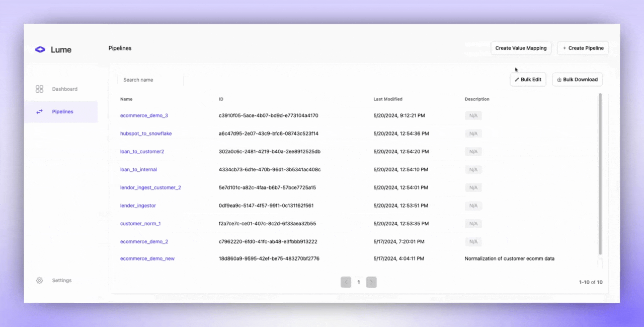Click the table's vertical scrollbar
644x327 pixels.
600,174
